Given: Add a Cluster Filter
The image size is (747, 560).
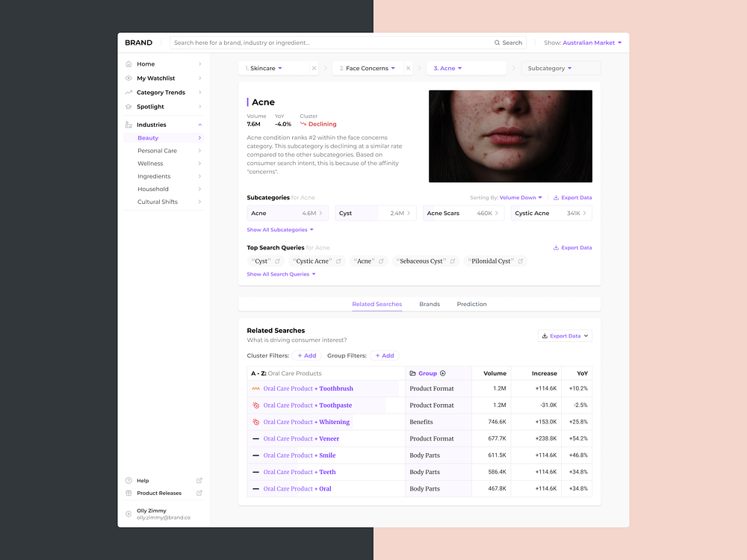Looking at the screenshot, I should [307, 355].
